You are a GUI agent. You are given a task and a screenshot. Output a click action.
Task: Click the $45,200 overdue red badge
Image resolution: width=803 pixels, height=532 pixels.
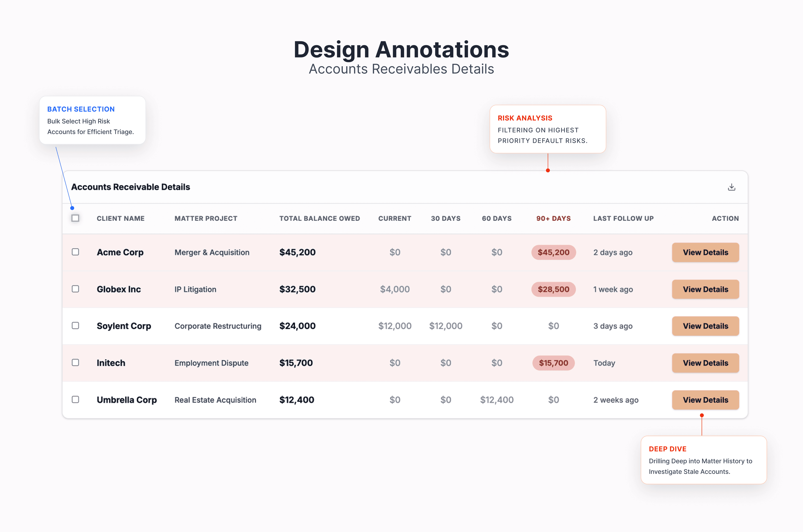pos(553,252)
